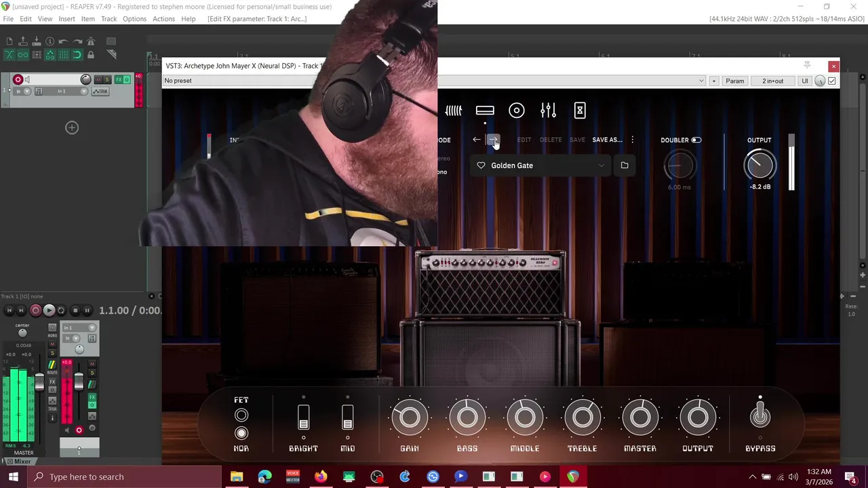Open the 2 in+out pin connector menu
Viewport: 868px width, 488px height.
772,81
